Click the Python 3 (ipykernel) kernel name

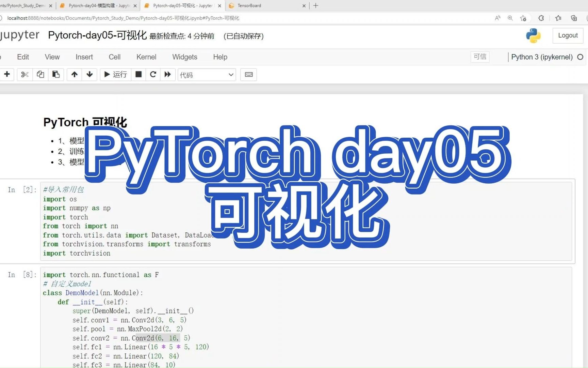pyautogui.click(x=542, y=57)
